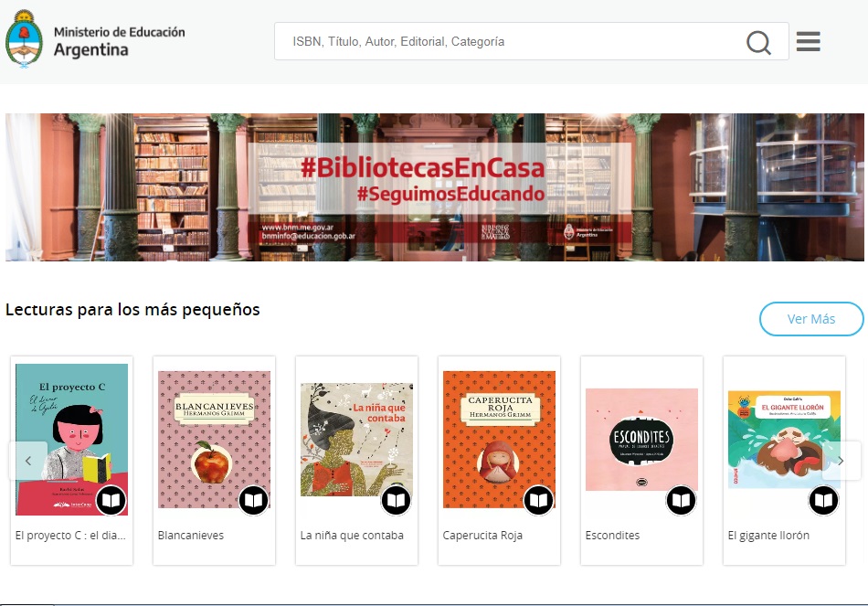Open the BibliotecasEnCasa banner
Viewport: 868px width, 606px height.
[x=434, y=187]
